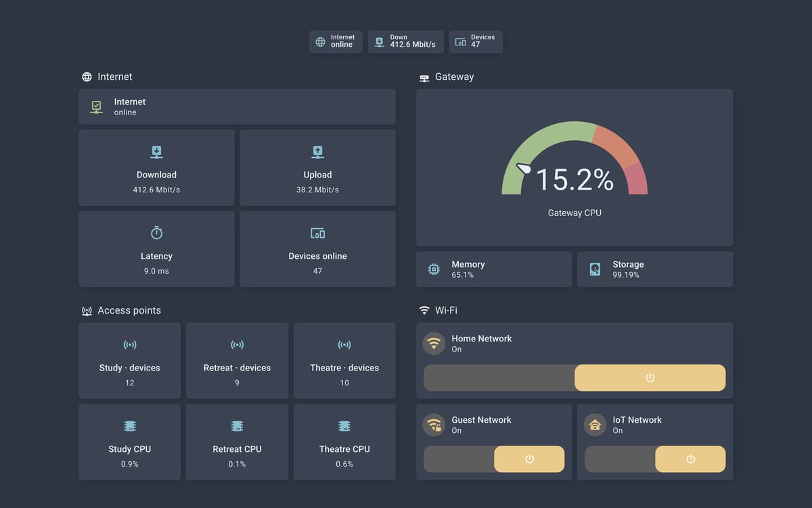Click the 38.2 Mbit/s Upload value
The width and height of the screenshot is (812, 508).
pyautogui.click(x=317, y=190)
